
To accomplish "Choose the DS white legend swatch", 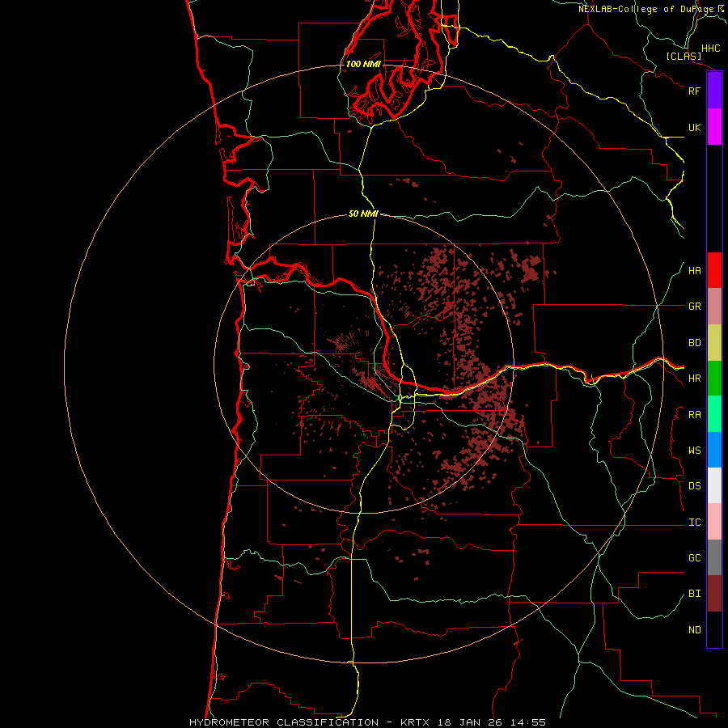I will tap(714, 485).
